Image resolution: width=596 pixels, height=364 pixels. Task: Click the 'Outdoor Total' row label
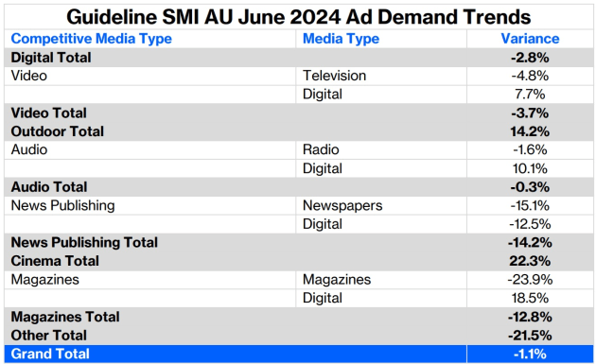[x=58, y=131]
